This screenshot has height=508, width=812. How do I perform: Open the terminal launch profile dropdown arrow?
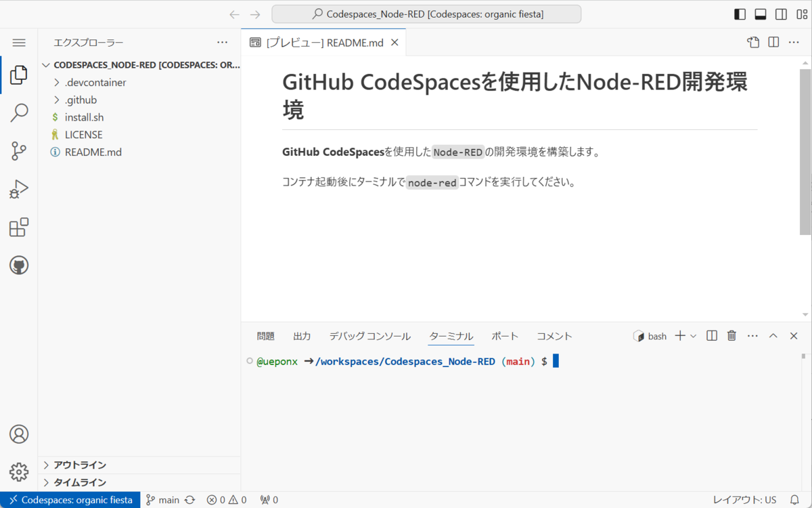(693, 336)
